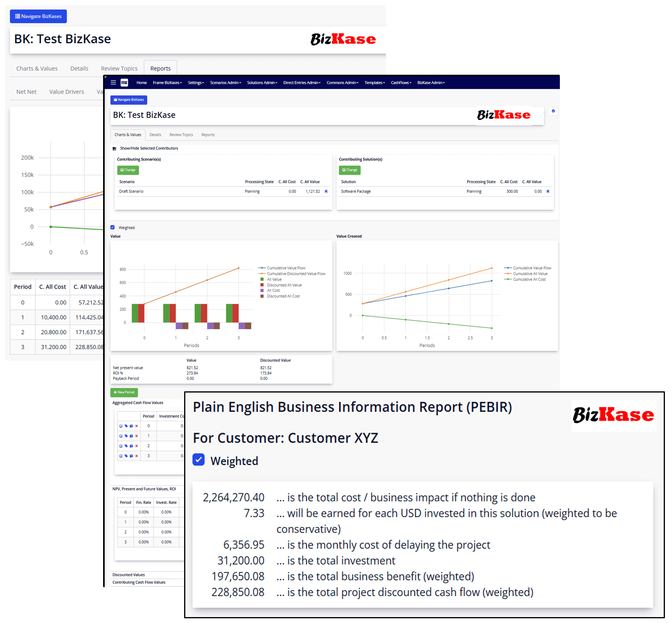Screen dimensions: 672x623
Task: Expand the Frame BizKases dropdown menu
Action: pos(167,83)
